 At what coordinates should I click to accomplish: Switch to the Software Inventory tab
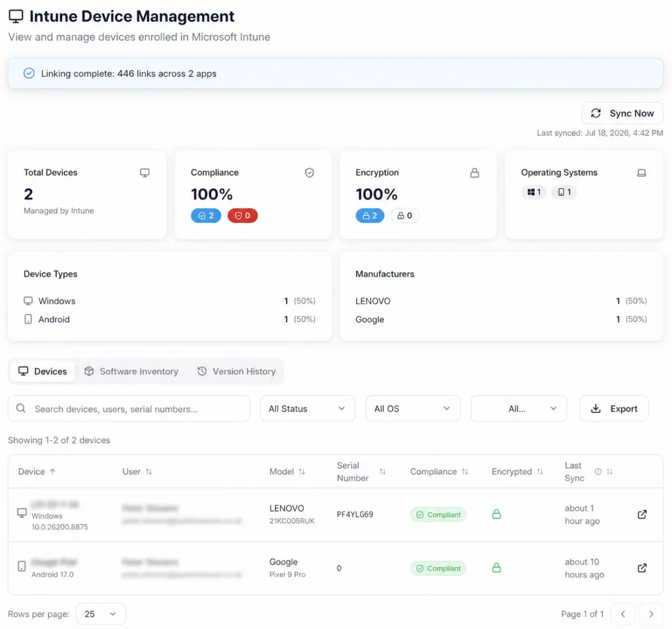point(132,371)
